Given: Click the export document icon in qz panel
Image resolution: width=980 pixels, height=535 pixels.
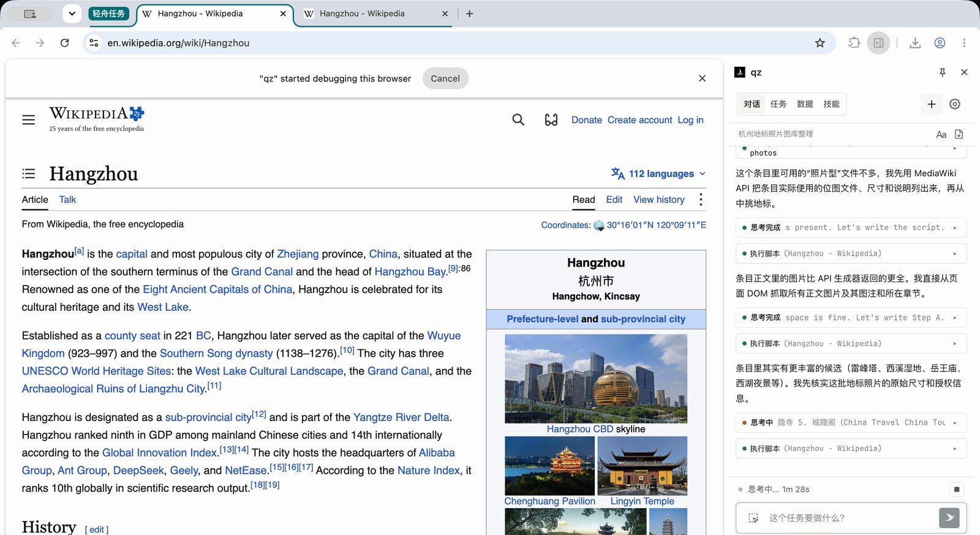Looking at the screenshot, I should [x=959, y=134].
